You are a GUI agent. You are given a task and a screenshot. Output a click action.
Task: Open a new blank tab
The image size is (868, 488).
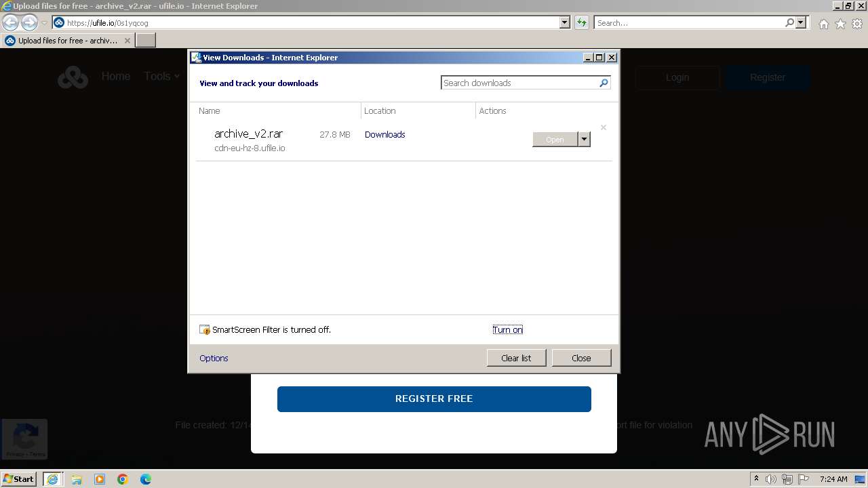click(x=146, y=41)
